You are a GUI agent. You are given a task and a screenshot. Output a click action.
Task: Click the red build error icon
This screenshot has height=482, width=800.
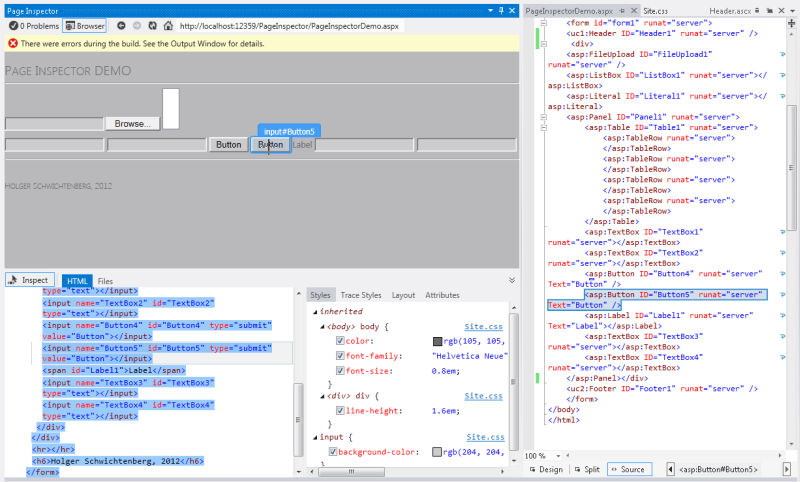[x=12, y=43]
